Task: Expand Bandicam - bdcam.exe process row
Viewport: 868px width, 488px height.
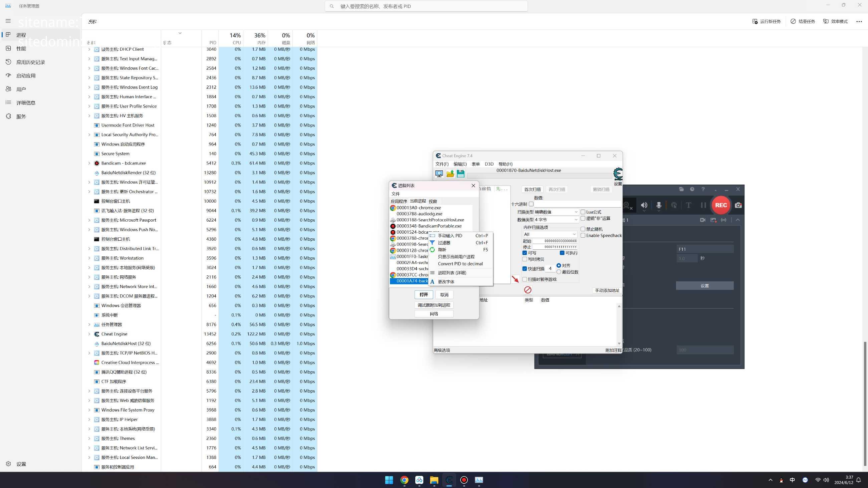Action: (89, 163)
